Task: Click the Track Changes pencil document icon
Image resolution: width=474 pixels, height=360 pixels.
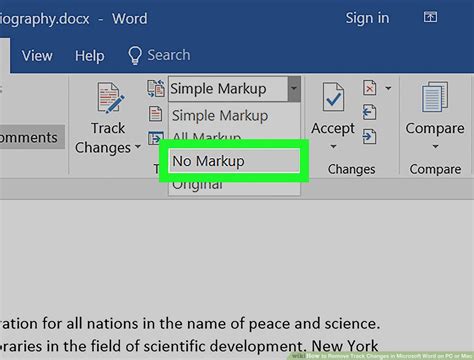Action: pos(110,98)
